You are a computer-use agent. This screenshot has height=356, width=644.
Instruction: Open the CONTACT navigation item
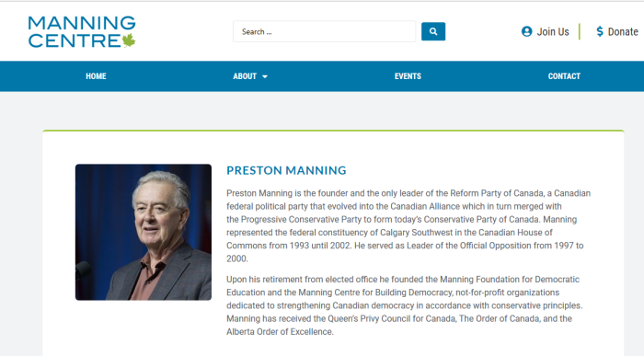(564, 76)
